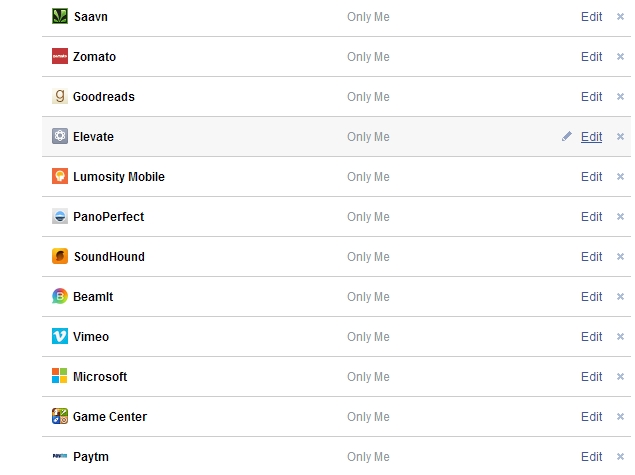The image size is (635, 475).
Task: Remove the Microsoft app with X
Action: click(620, 377)
